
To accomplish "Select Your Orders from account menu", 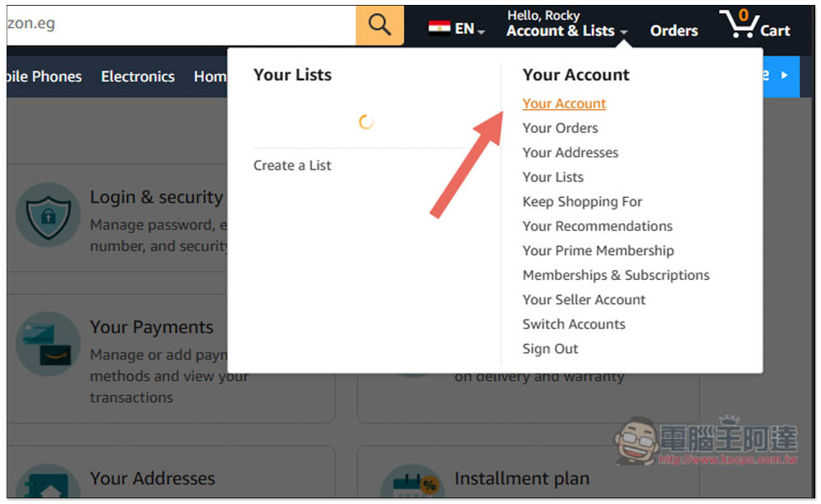I will (560, 128).
